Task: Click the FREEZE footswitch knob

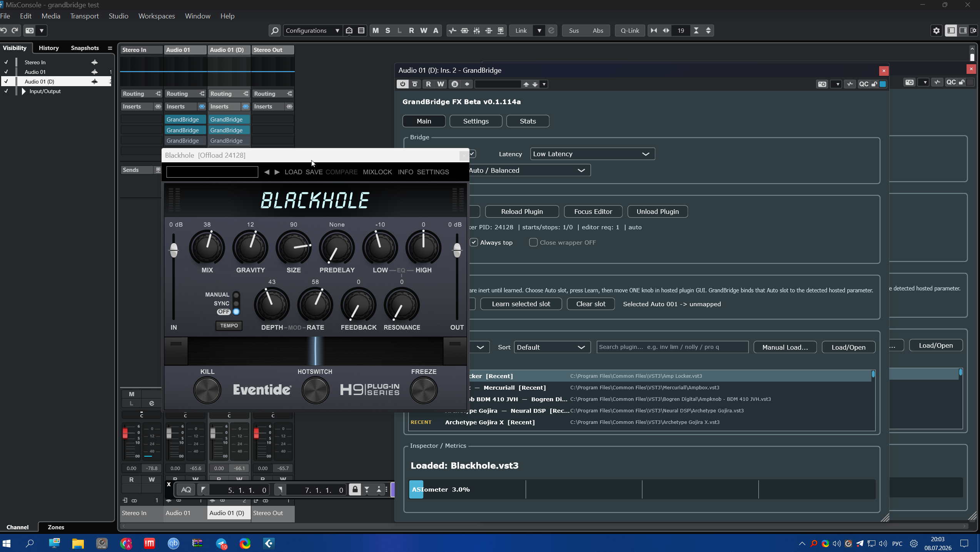Action: pos(423,390)
